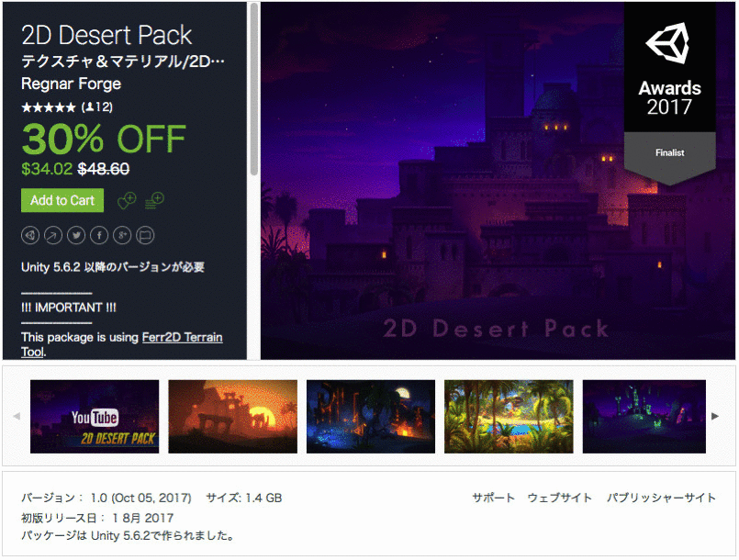Open the パブリッシャーサイト link
Viewport: 739px width, 560px height.
[661, 498]
